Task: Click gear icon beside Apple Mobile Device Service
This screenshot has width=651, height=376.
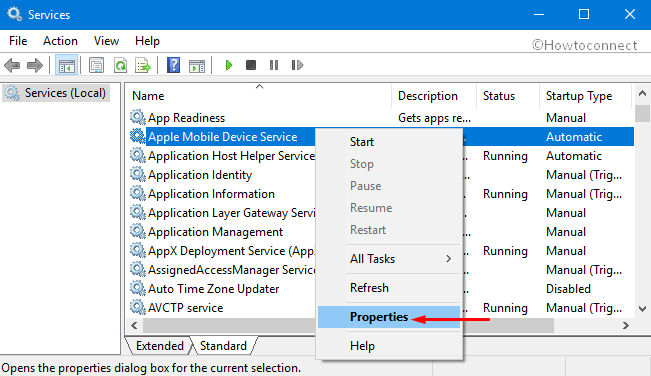Action: click(137, 136)
